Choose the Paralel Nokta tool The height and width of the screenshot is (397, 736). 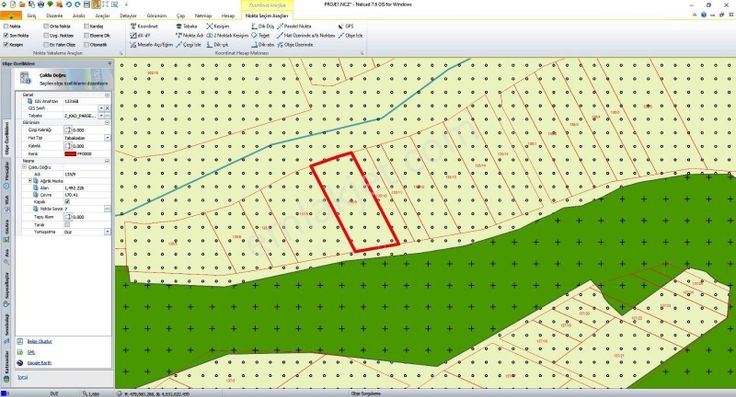(x=294, y=26)
